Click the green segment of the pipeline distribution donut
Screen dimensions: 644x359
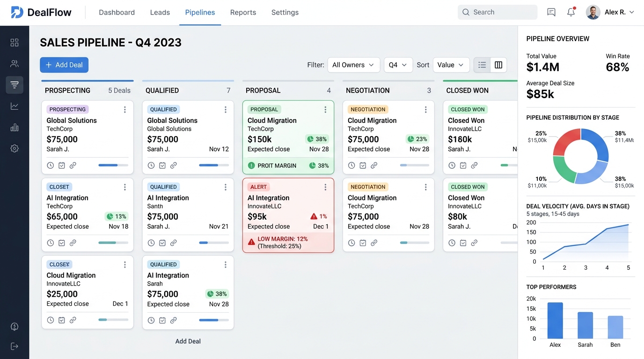tap(562, 170)
